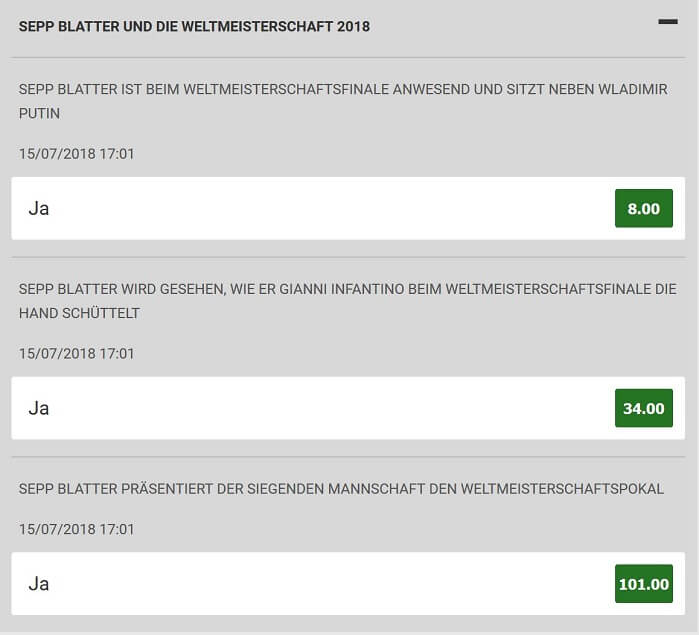Click "Ja" in the Infantino handshake bet row
This screenshot has width=699, height=635.
[x=39, y=408]
